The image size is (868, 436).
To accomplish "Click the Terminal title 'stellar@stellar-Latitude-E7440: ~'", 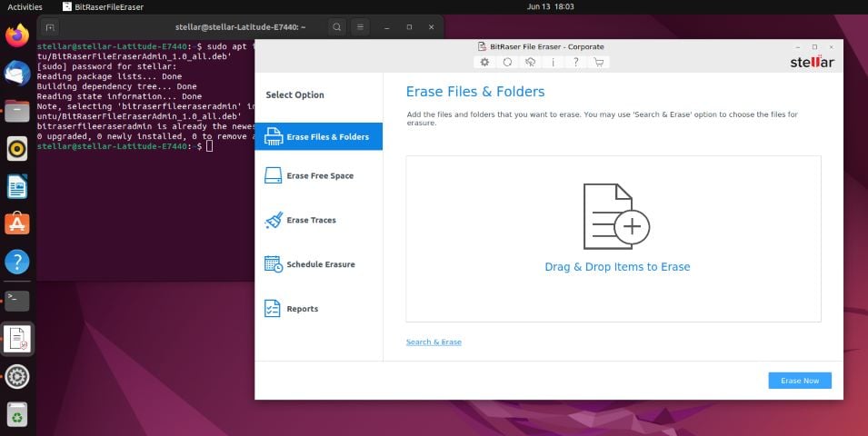I will tap(240, 27).
